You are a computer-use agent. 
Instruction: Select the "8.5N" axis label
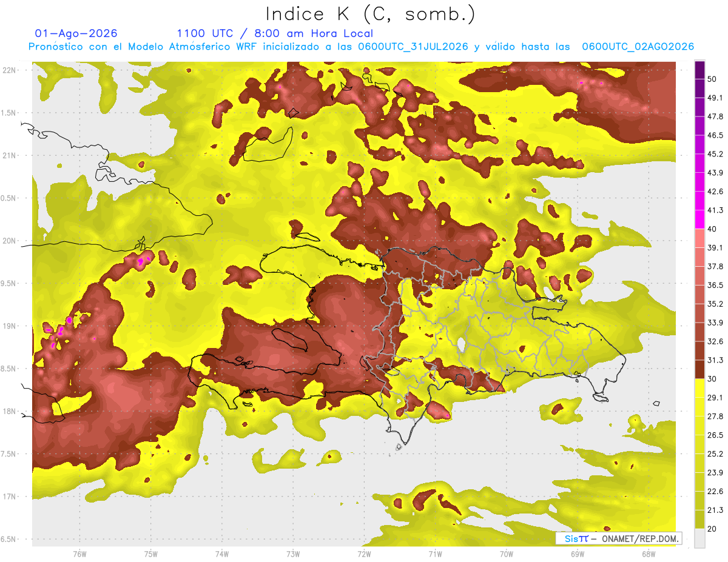(x=9, y=369)
